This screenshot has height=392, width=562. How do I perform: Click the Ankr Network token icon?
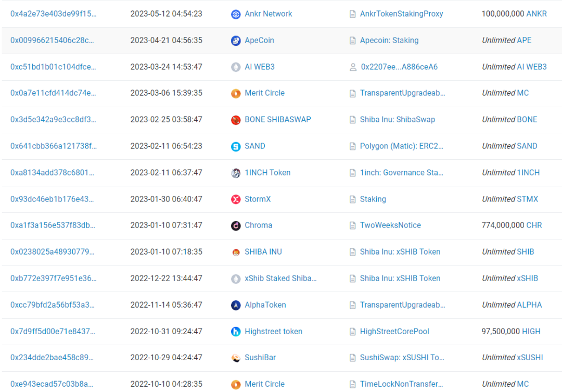pyautogui.click(x=236, y=15)
